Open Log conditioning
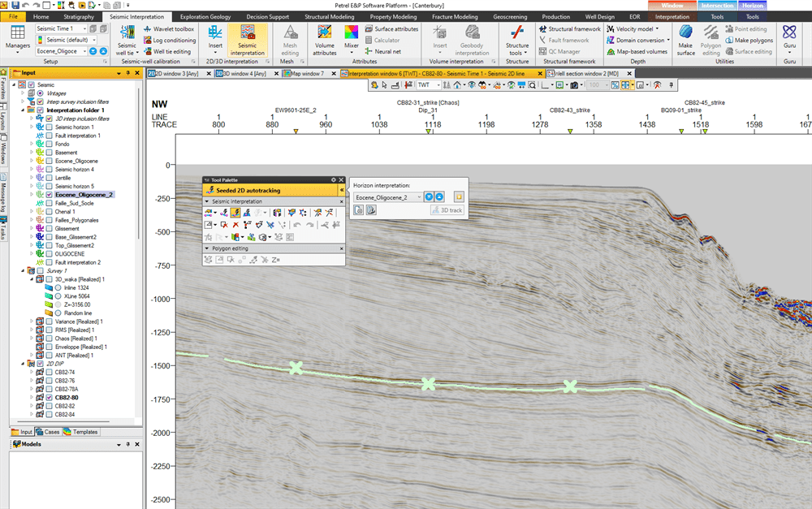 coord(174,40)
